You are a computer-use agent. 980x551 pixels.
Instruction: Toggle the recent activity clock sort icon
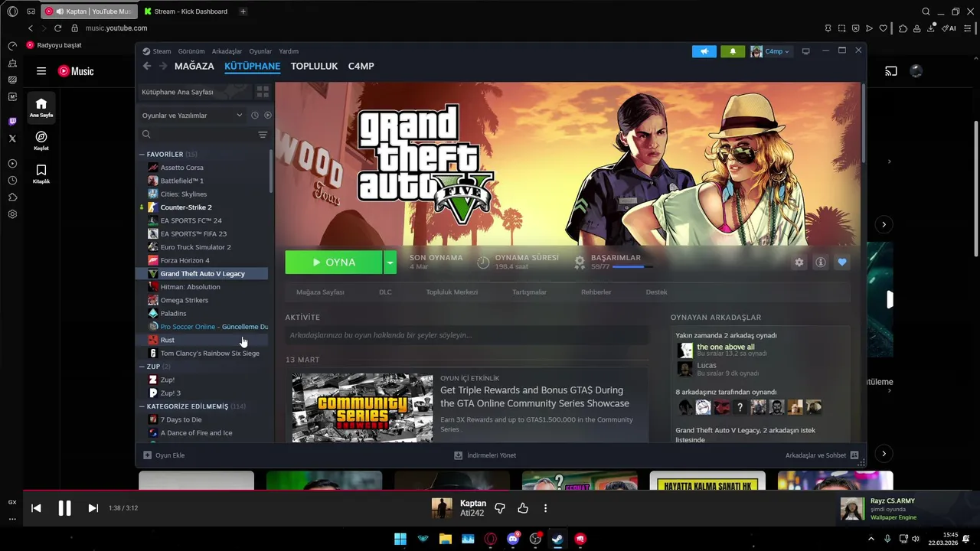(x=255, y=116)
